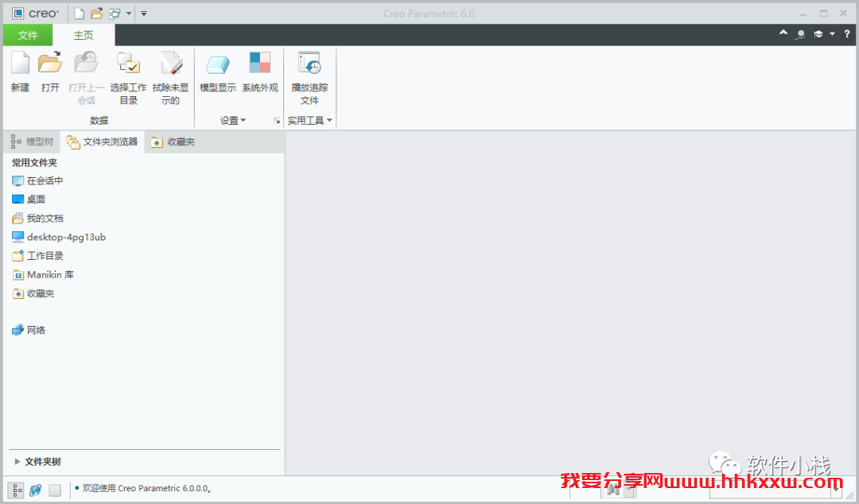Expand the Settings (设置) group dropdown
This screenshot has height=504, width=859.
[x=233, y=121]
